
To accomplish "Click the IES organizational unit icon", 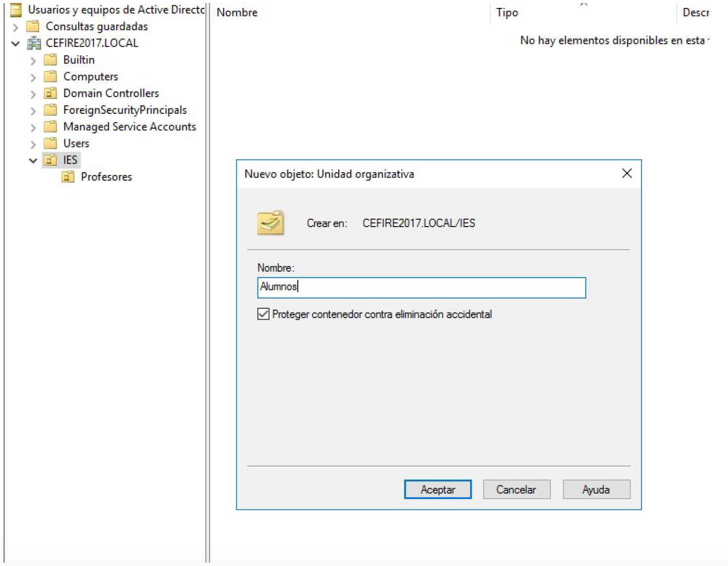I will (x=50, y=160).
